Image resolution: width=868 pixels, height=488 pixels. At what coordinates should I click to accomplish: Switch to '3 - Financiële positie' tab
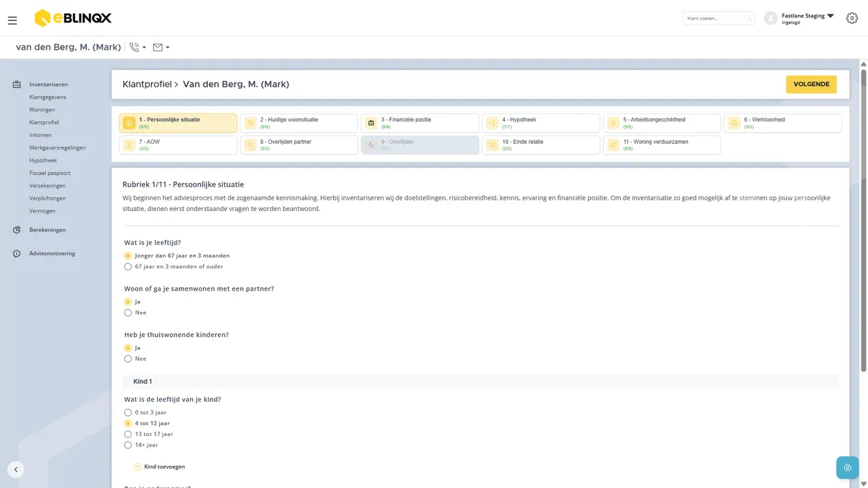420,123
